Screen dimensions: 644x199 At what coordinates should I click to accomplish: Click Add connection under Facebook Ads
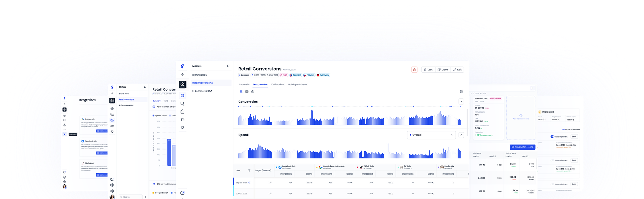(x=102, y=153)
